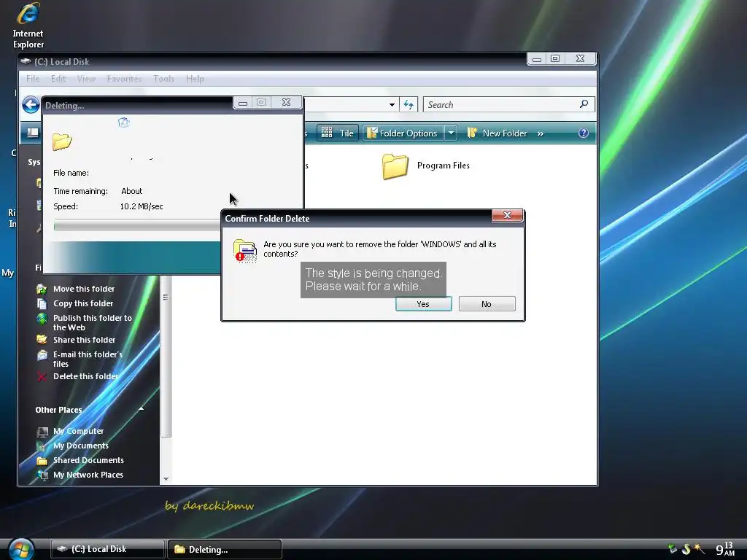Click the folder icon in Deleting dialog
The height and width of the screenshot is (560, 747).
62,141
